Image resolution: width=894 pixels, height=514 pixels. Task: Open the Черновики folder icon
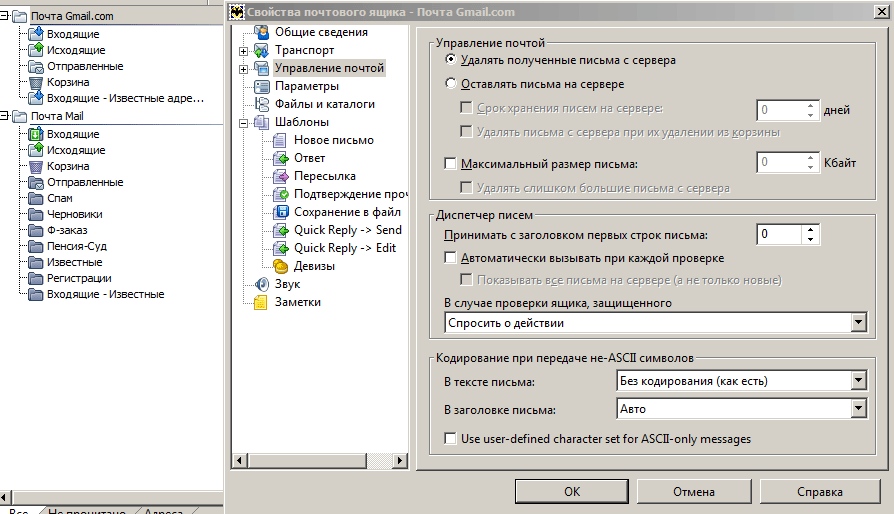point(35,214)
